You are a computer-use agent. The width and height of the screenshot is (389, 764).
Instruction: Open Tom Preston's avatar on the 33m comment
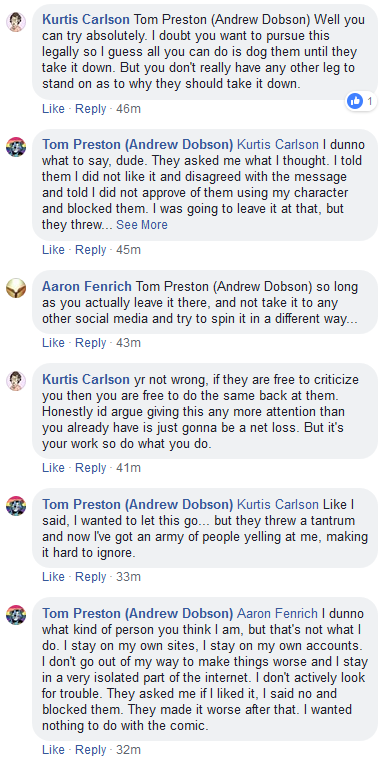16,506
